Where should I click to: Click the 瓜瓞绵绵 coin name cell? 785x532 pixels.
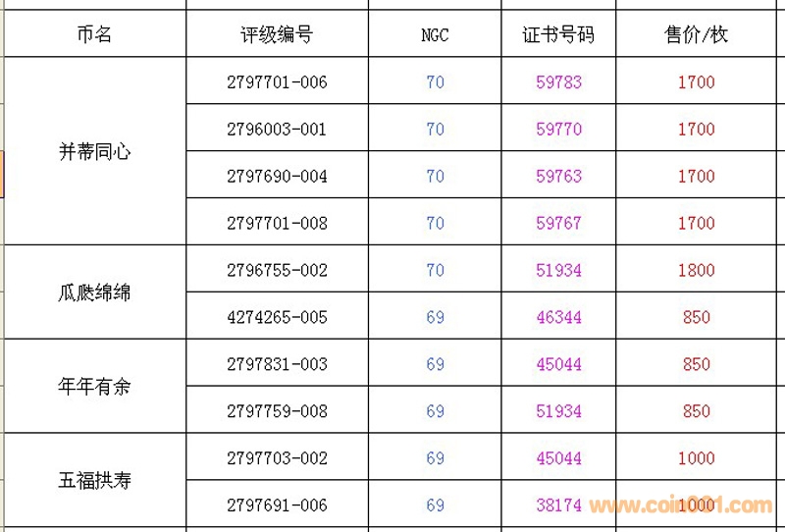pyautogui.click(x=94, y=293)
